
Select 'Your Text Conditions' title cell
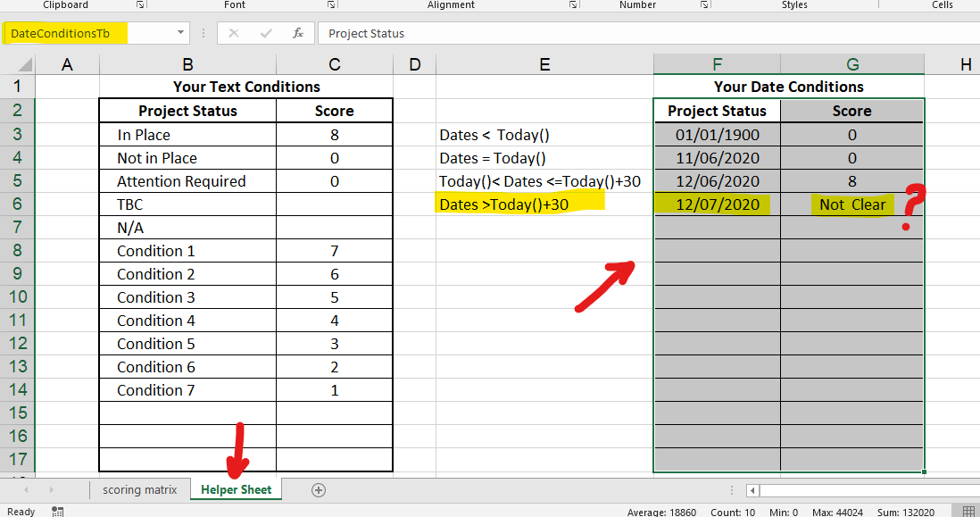[246, 87]
